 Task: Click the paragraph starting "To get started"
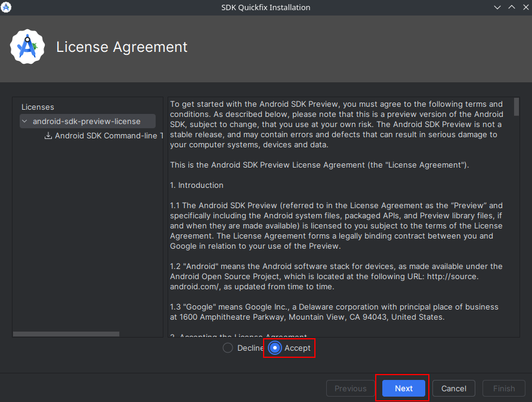[x=336, y=124]
